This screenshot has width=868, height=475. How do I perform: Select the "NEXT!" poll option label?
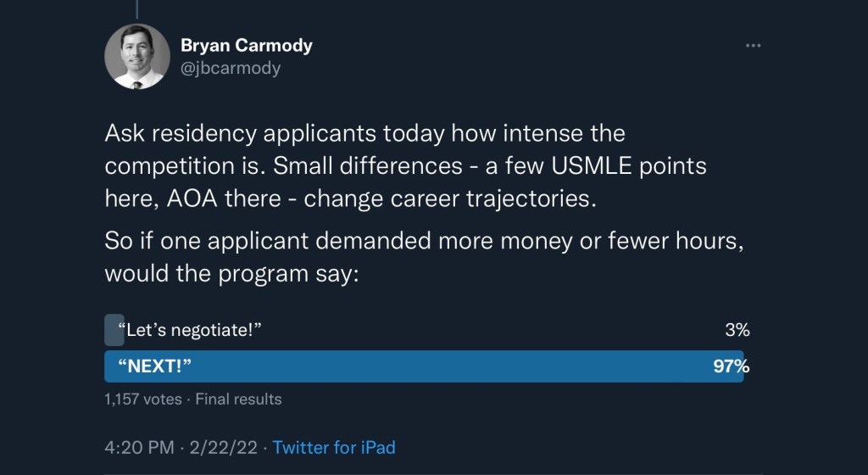[153, 366]
